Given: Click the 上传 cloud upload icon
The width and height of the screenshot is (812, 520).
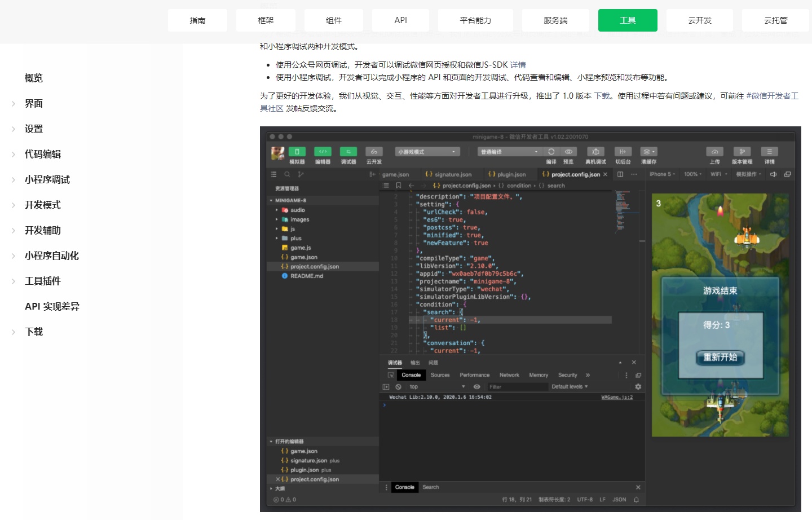Looking at the screenshot, I should tap(714, 152).
